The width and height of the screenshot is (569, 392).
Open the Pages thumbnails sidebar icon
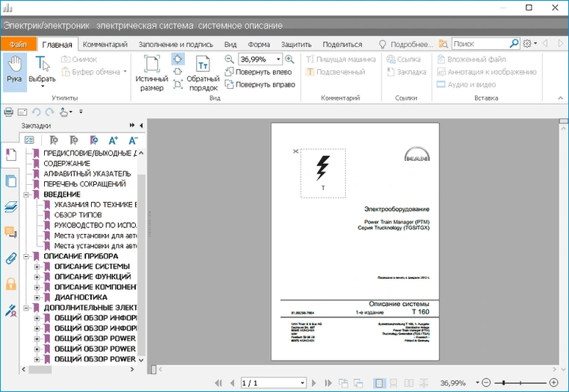11,181
